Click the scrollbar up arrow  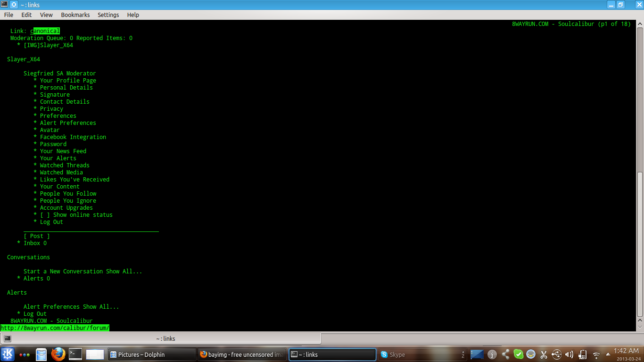640,23
